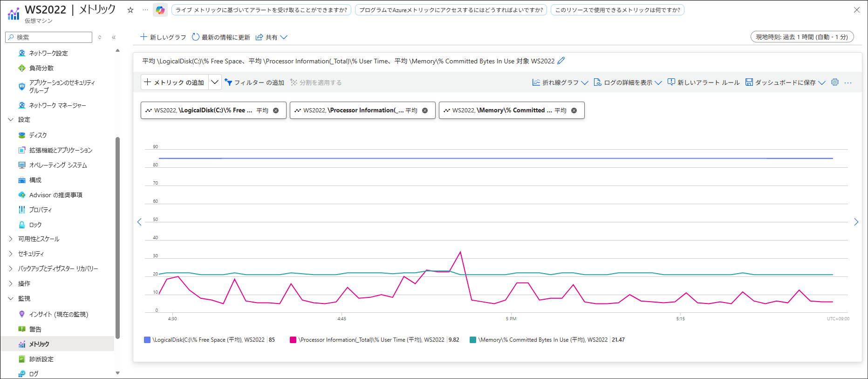Remove the LogicalDisk Free Space metric
Screen dimensions: 868x379
(276, 110)
